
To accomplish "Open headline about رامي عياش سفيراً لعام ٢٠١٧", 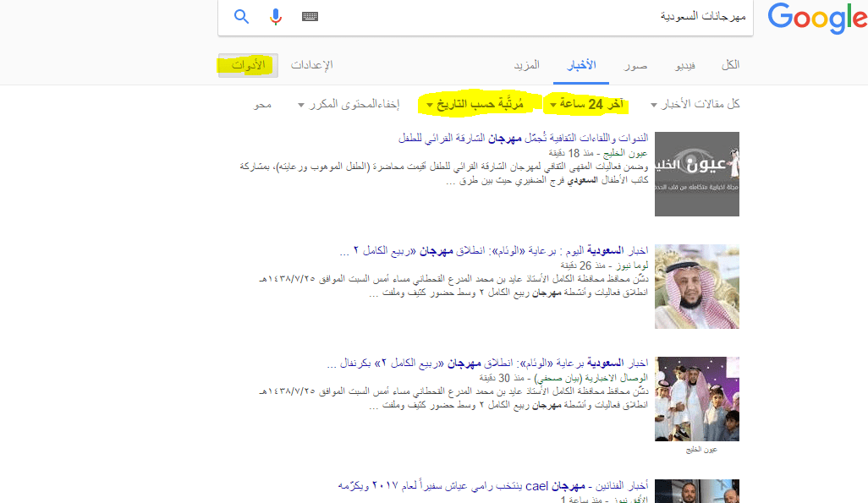I will pos(492,486).
